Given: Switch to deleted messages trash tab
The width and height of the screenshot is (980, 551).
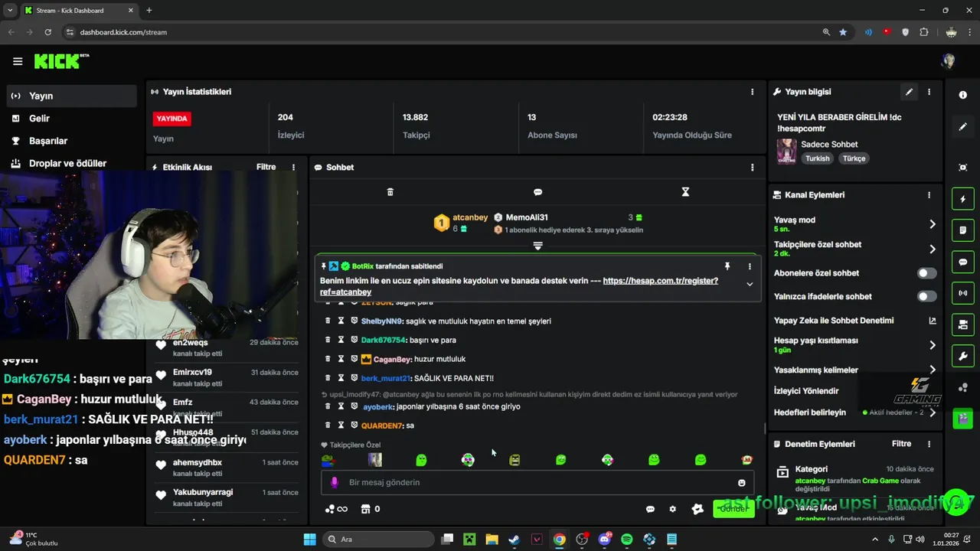Looking at the screenshot, I should [390, 192].
